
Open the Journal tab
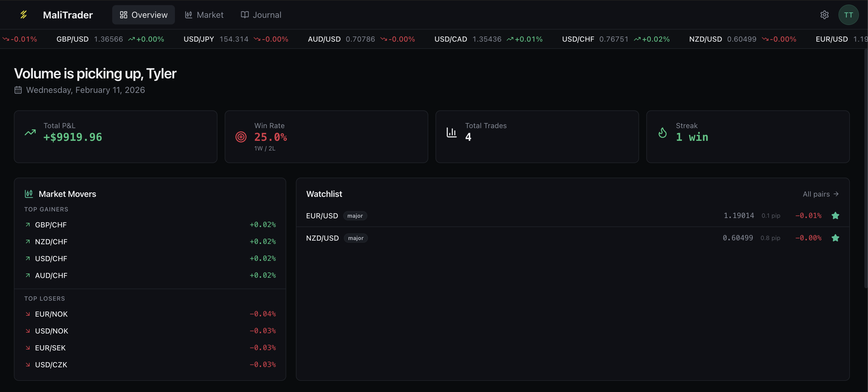click(x=261, y=15)
